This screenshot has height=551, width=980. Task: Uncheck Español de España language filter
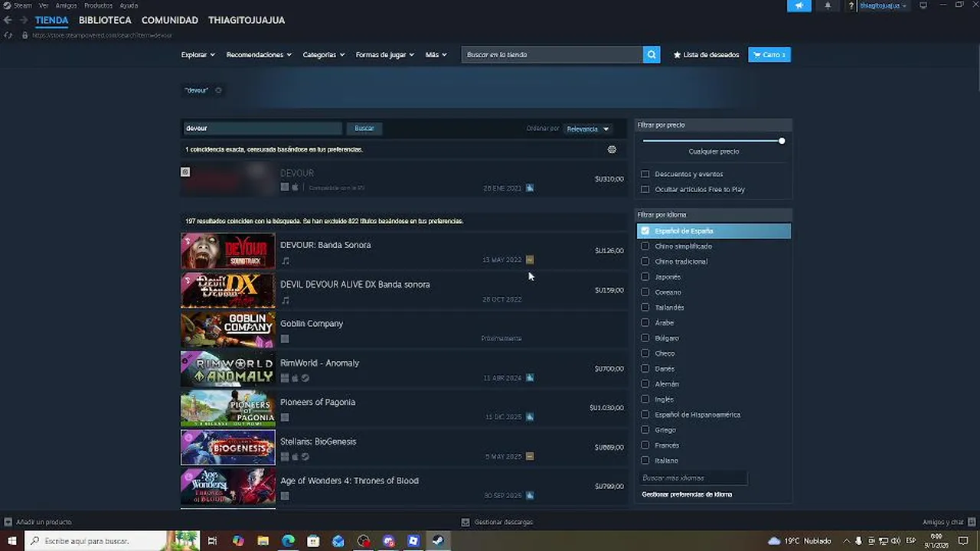coord(645,230)
